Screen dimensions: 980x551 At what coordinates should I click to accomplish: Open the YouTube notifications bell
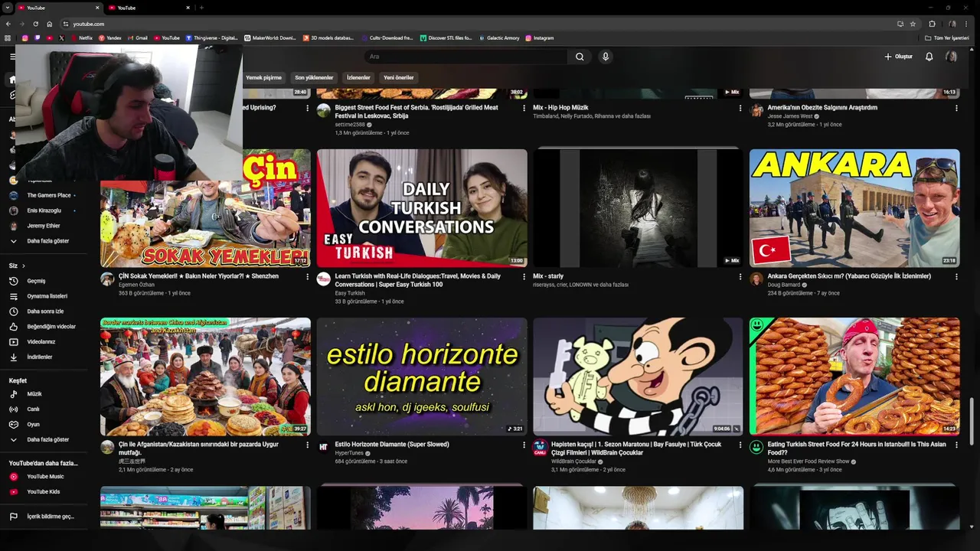tap(929, 57)
